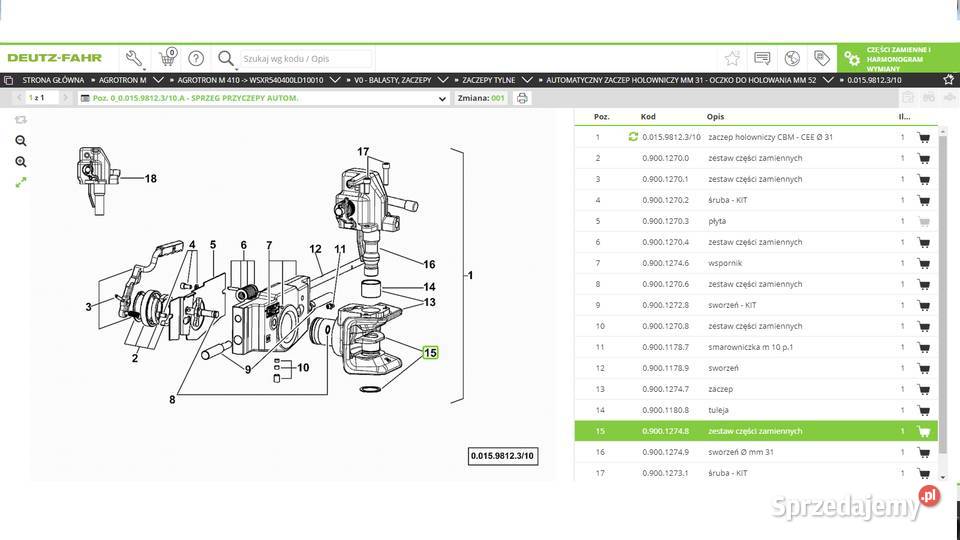Click the help question mark icon

pos(196,58)
